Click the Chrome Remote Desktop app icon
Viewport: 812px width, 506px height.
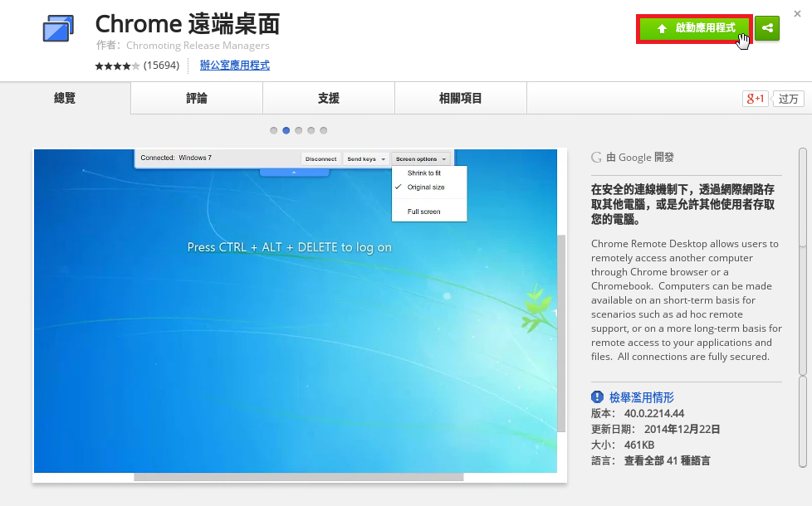click(58, 28)
